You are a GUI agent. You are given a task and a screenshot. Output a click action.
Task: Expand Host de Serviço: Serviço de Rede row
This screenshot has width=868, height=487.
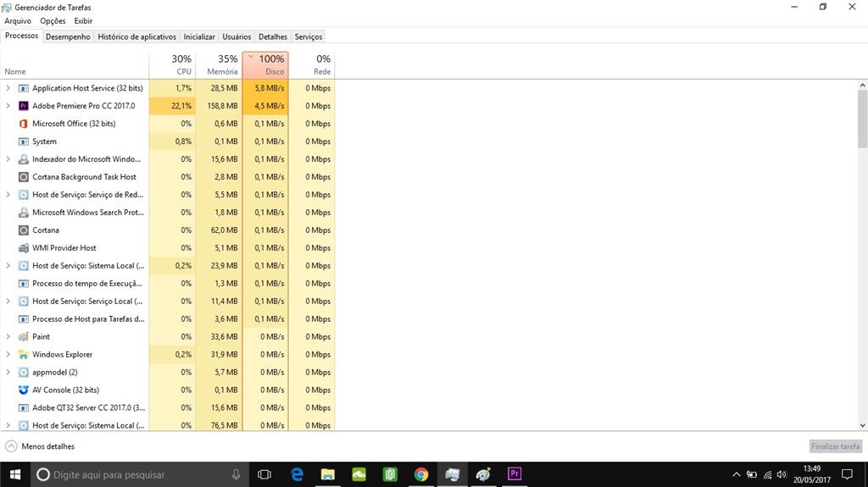point(8,195)
